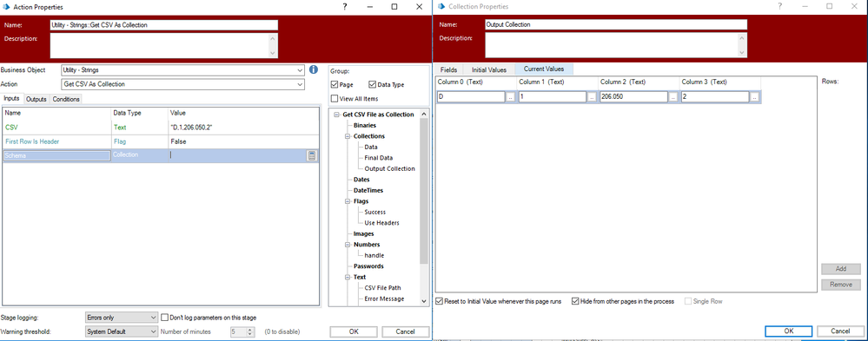Switch to the Conditions tab
The height and width of the screenshot is (341, 868).
[x=66, y=99]
